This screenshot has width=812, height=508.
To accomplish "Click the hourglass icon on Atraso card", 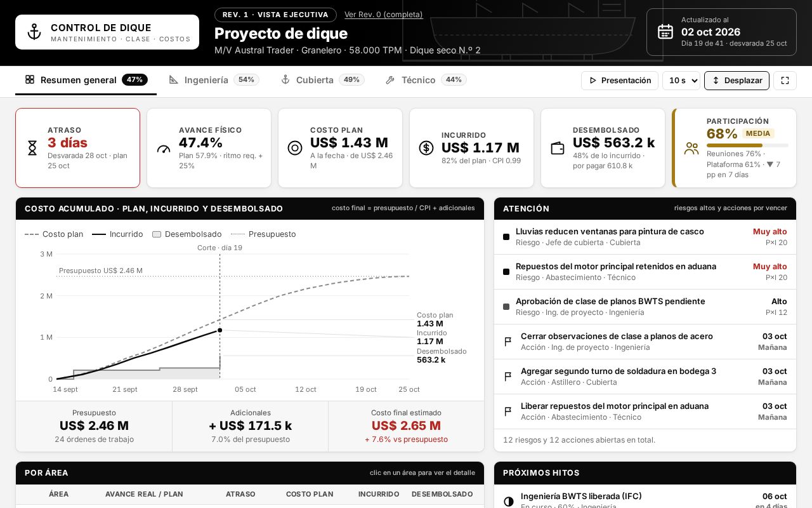I will coord(32,148).
